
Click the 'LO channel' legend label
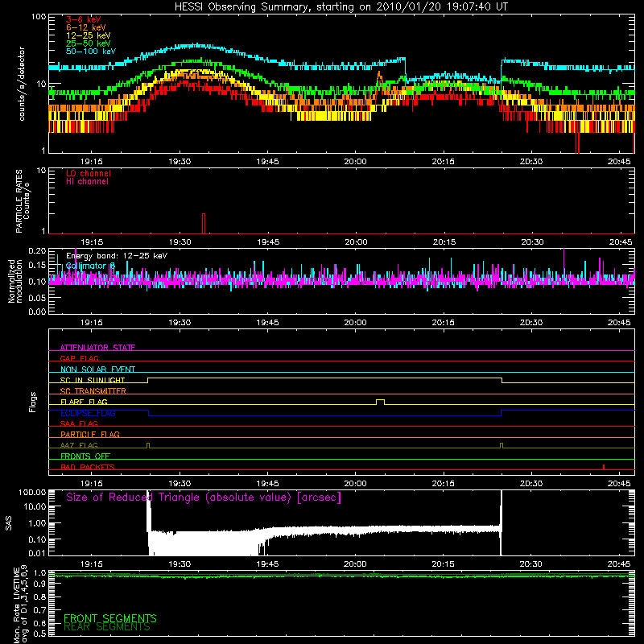point(89,173)
